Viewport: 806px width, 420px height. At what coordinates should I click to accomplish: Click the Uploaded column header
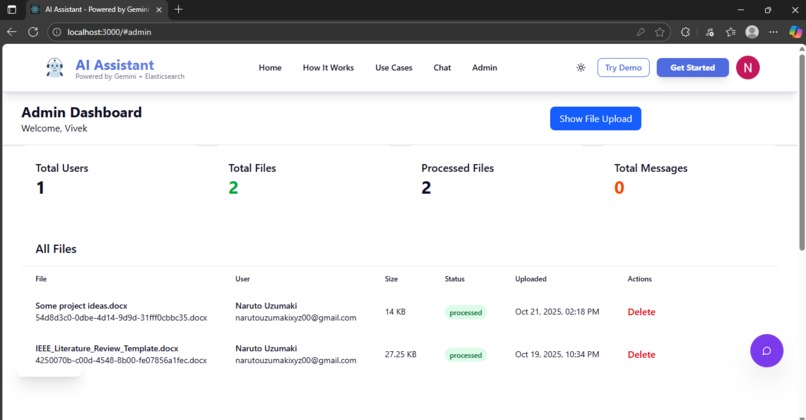[x=531, y=279]
